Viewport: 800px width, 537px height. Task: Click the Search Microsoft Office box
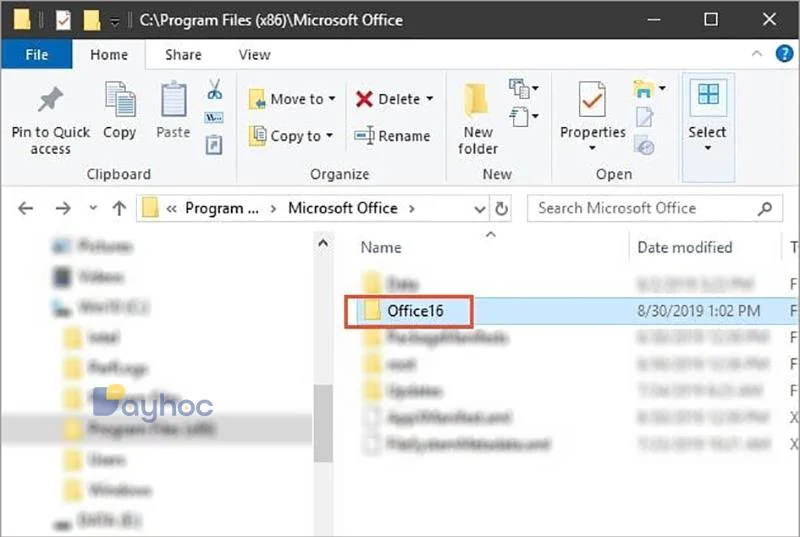click(x=655, y=208)
